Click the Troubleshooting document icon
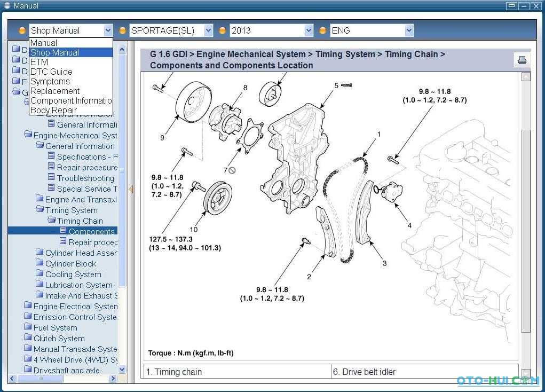545x392 pixels. (51, 177)
